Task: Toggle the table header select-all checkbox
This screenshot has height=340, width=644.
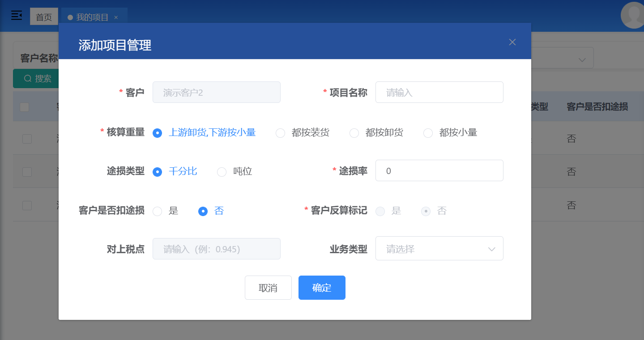Action: (25, 107)
